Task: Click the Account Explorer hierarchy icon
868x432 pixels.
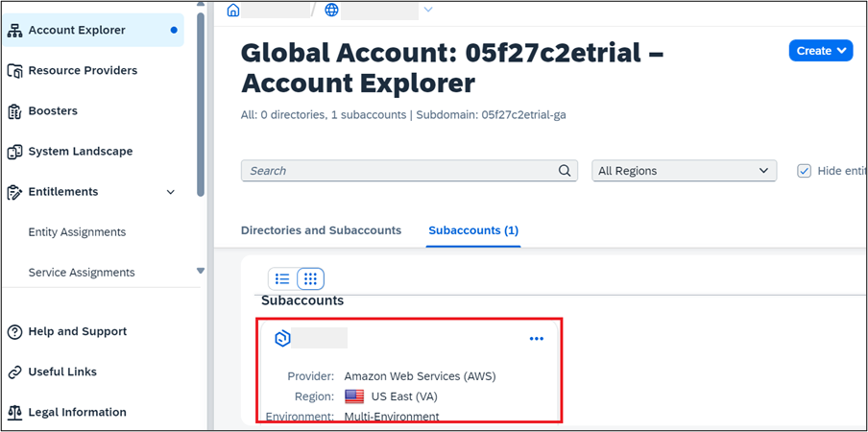Action: coord(14,31)
